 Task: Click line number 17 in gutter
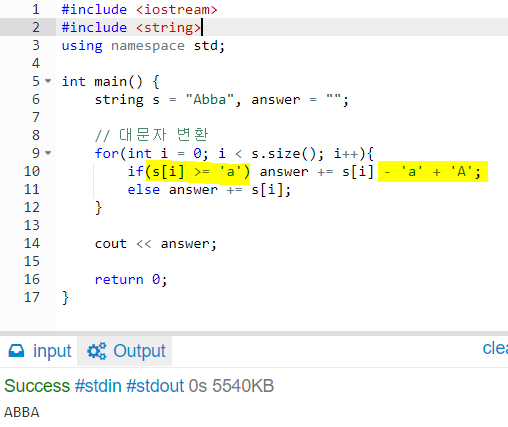click(32, 297)
